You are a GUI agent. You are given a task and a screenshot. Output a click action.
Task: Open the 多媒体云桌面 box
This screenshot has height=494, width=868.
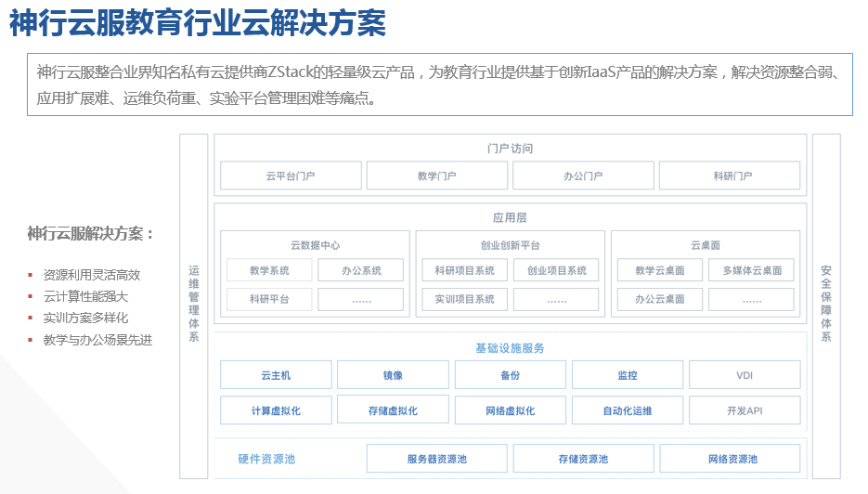pyautogui.click(x=751, y=270)
